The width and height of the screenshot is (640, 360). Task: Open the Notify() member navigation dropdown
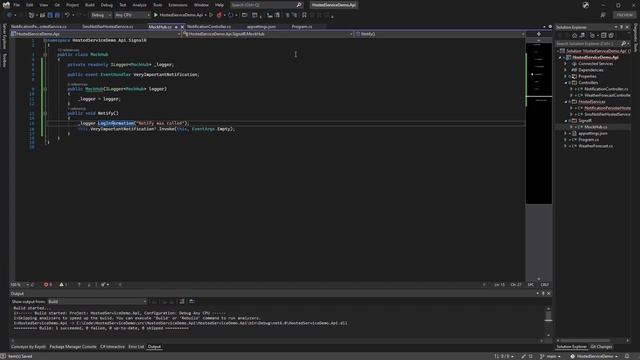440,34
